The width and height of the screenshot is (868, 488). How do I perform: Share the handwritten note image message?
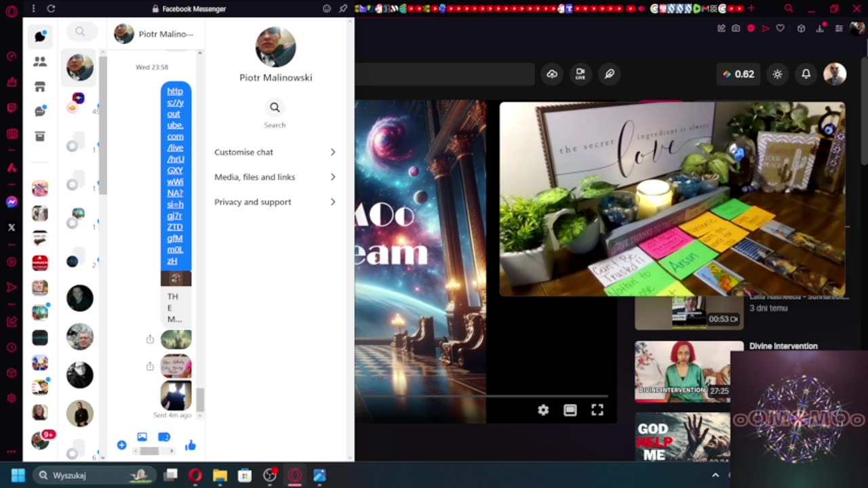tap(150, 366)
